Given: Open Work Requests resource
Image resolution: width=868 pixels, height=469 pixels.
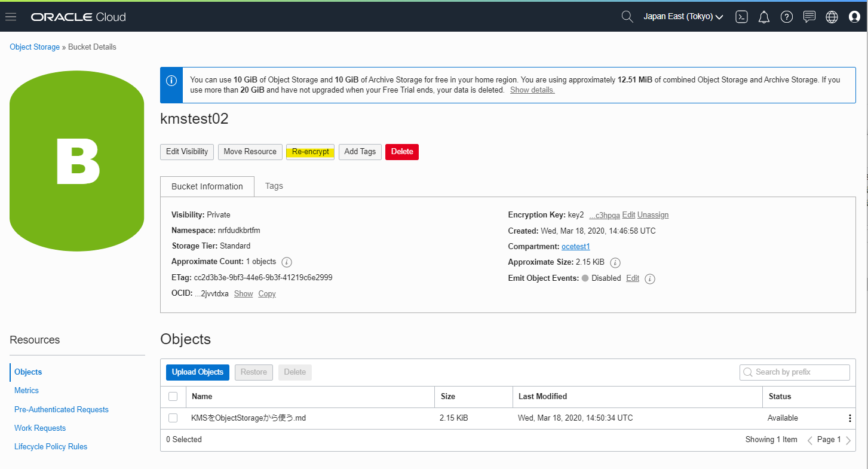Looking at the screenshot, I should [40, 428].
